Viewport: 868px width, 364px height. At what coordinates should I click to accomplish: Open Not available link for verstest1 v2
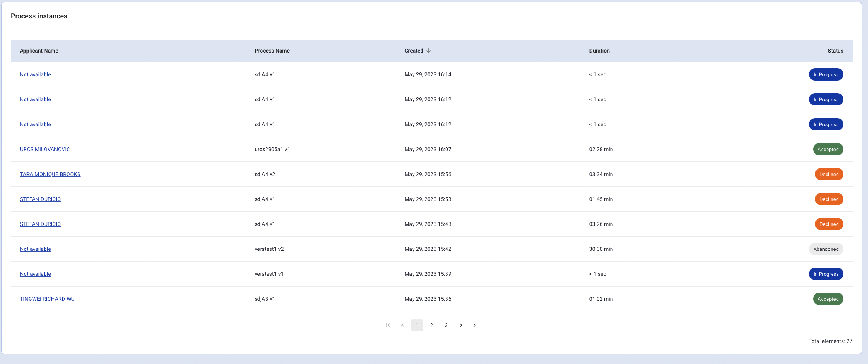[35, 249]
